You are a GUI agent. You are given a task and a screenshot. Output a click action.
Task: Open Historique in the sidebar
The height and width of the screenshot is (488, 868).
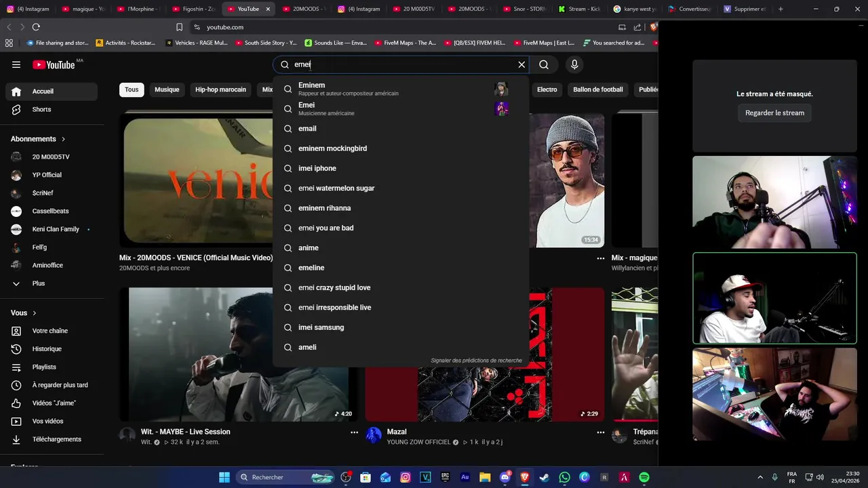click(x=52, y=349)
